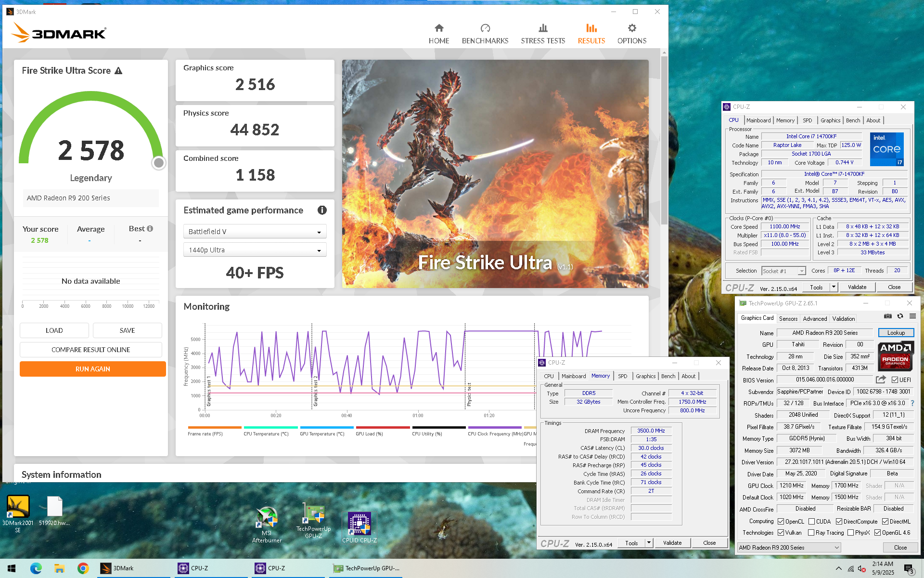Click the info icon next to Best score

click(150, 229)
